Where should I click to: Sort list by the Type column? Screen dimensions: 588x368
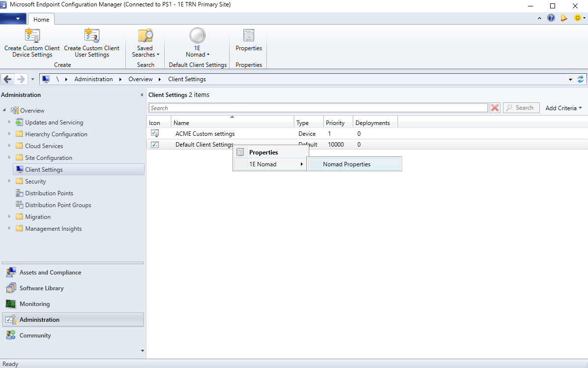coord(309,123)
